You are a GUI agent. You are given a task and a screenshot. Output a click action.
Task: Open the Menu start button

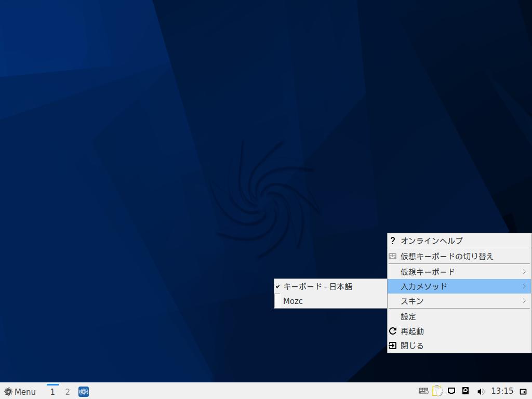click(x=20, y=392)
